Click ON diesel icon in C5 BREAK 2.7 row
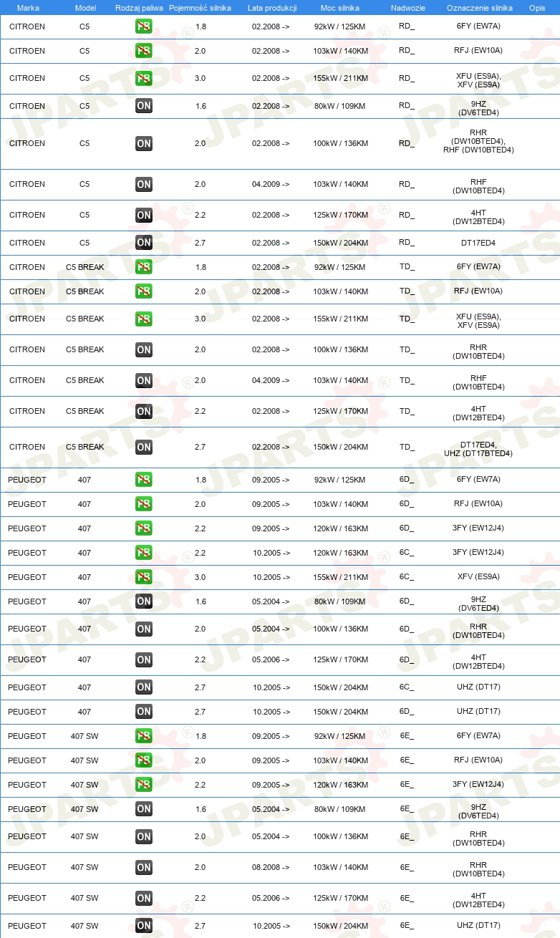The image size is (560, 938). [x=144, y=447]
